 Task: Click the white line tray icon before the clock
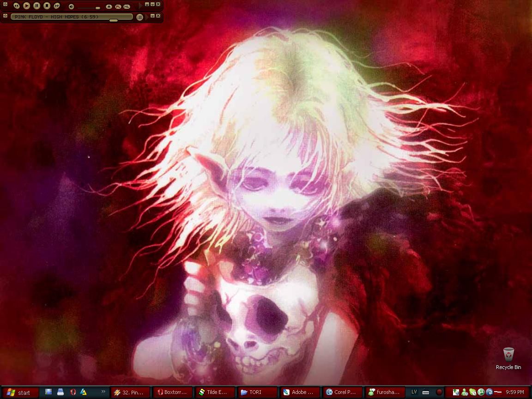(x=498, y=392)
